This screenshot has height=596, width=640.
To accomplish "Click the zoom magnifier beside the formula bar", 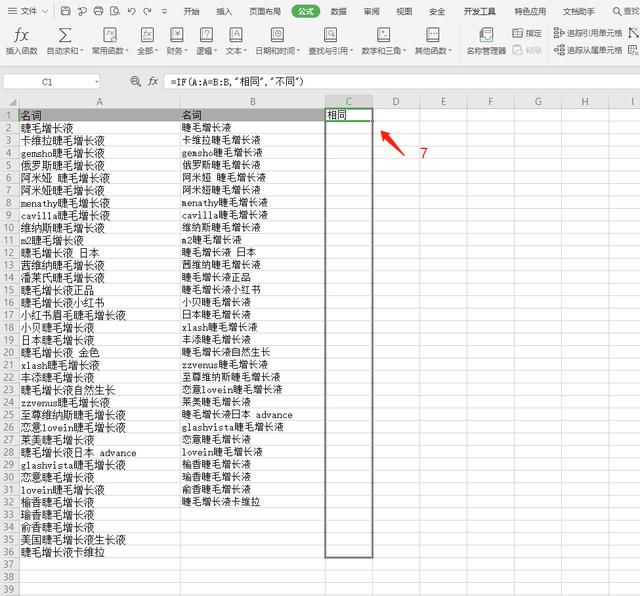I will (136, 81).
